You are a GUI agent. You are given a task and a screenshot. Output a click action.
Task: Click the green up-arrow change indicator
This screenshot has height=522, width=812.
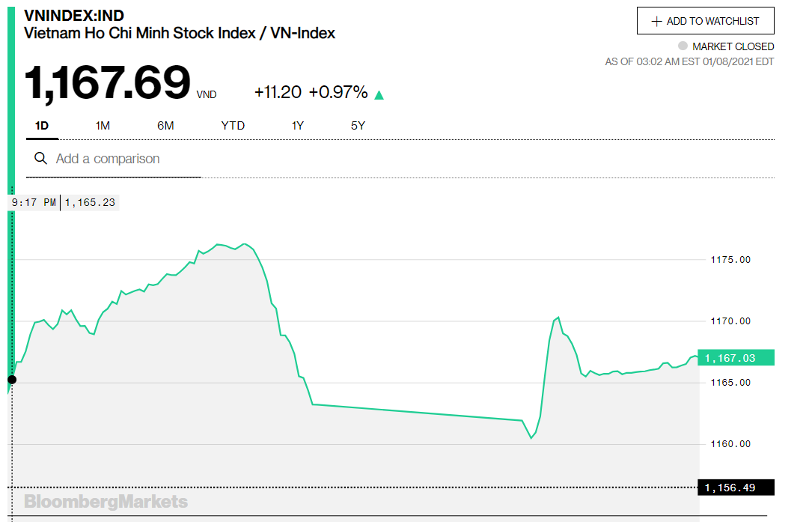379,95
